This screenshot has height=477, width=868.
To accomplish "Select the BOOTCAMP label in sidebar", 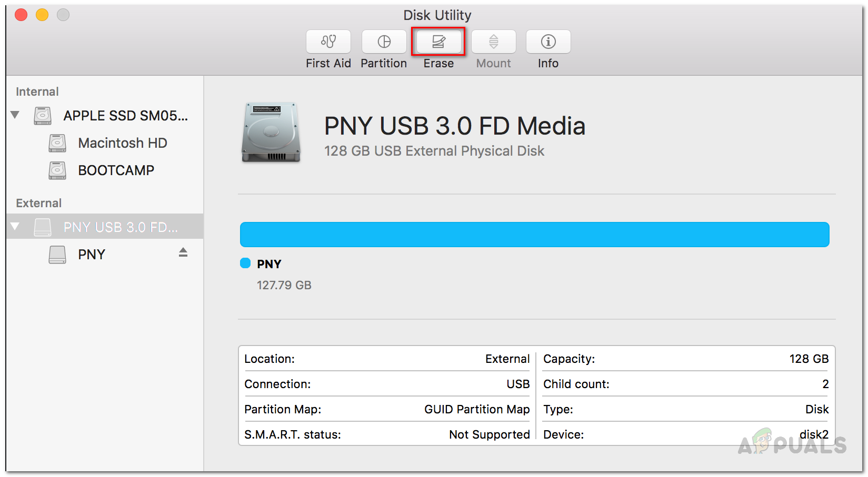I will (116, 170).
